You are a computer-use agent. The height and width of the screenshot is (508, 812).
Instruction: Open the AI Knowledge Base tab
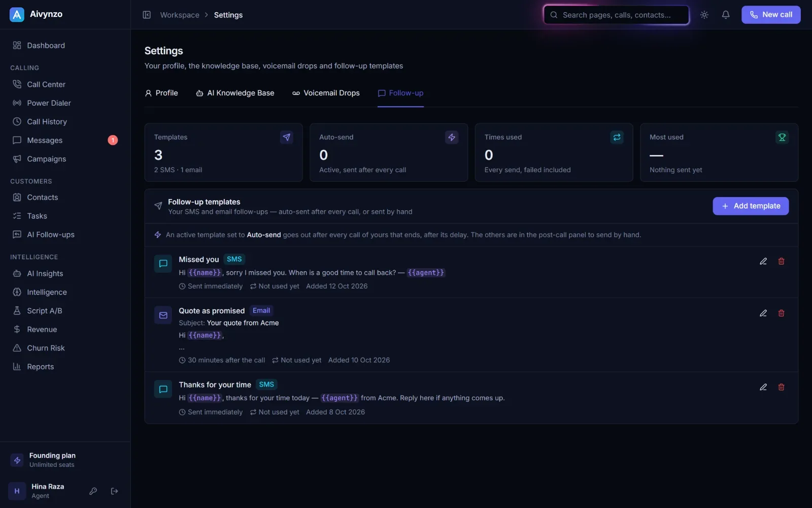[235, 93]
